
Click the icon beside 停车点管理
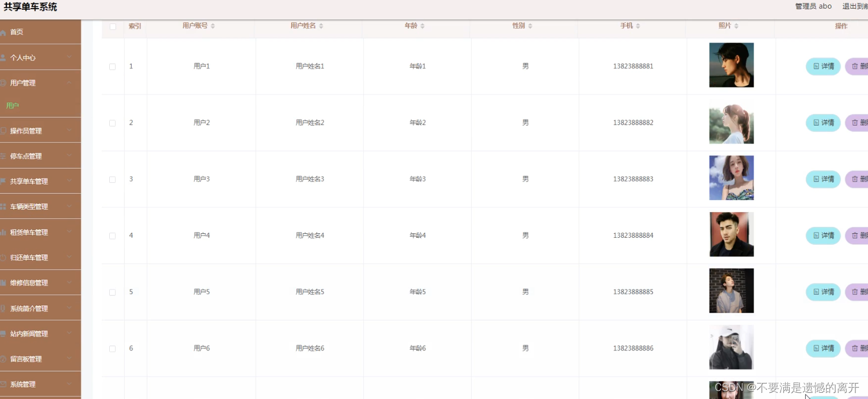point(3,156)
